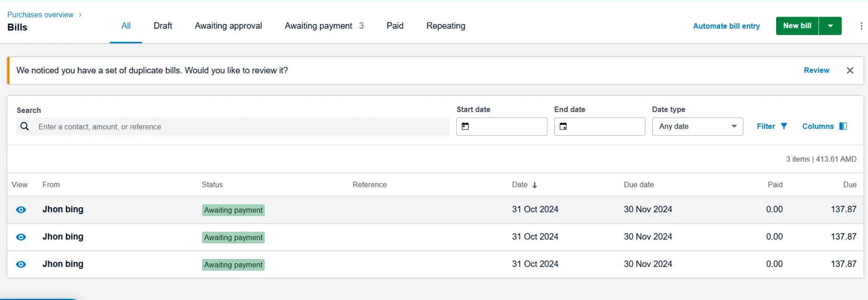Sort by the Due date column header
This screenshot has height=300, width=868.
click(639, 185)
